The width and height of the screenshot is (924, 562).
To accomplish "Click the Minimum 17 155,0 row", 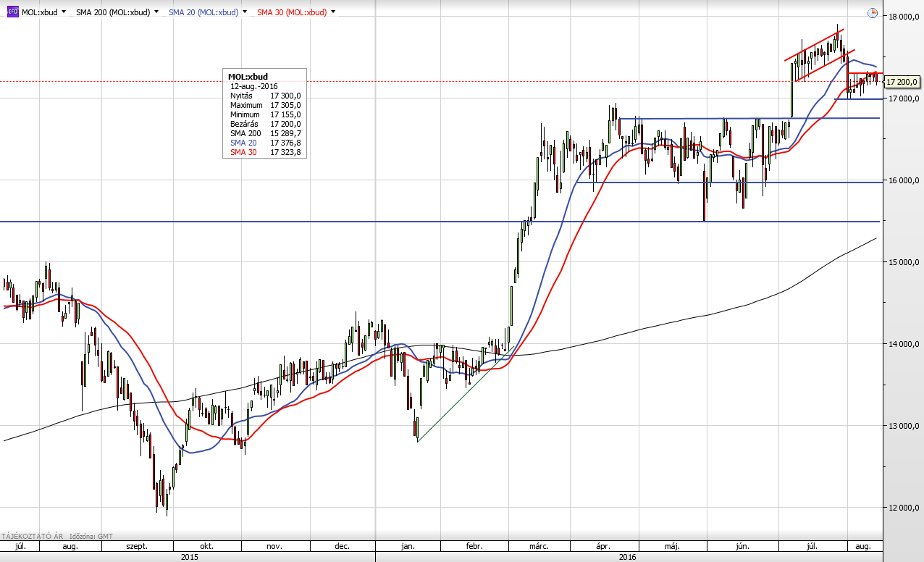I will point(265,114).
